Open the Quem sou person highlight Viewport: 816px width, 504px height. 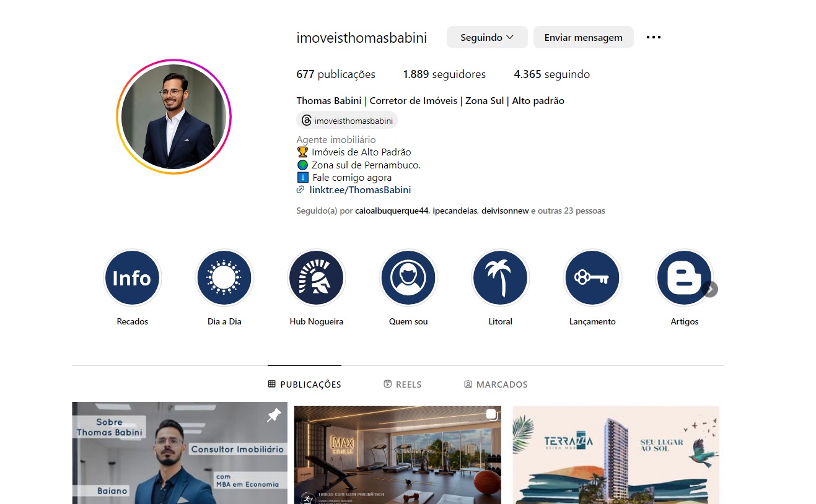click(x=408, y=278)
